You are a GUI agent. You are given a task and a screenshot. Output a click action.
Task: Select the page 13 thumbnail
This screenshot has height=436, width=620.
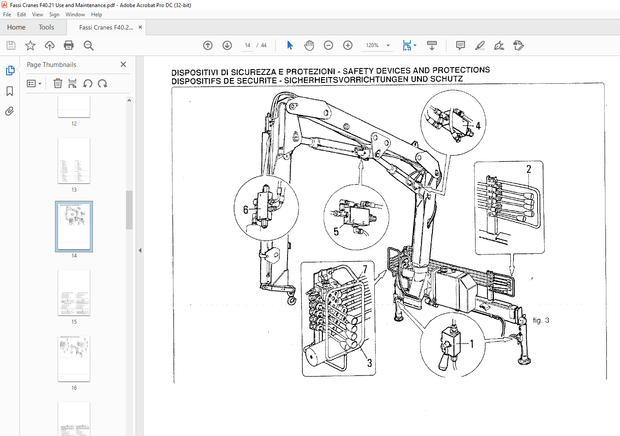point(74,160)
